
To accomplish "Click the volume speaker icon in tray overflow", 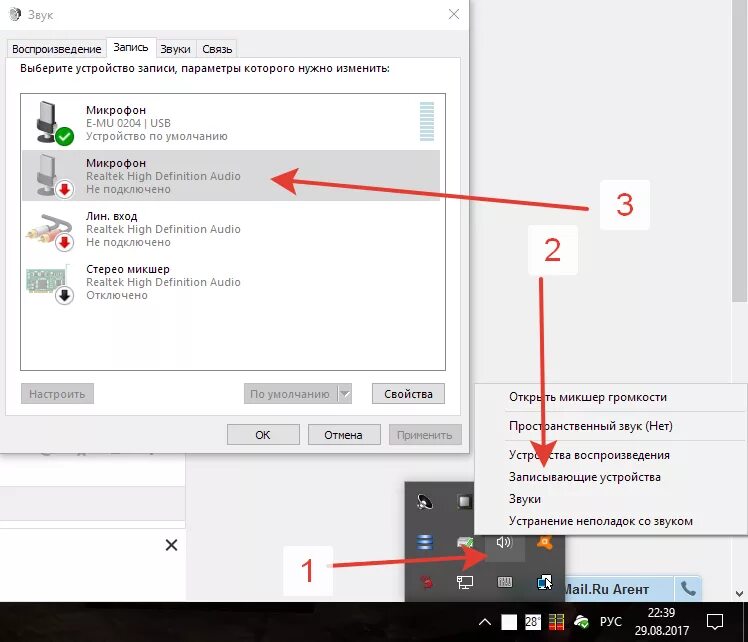I will [x=504, y=542].
